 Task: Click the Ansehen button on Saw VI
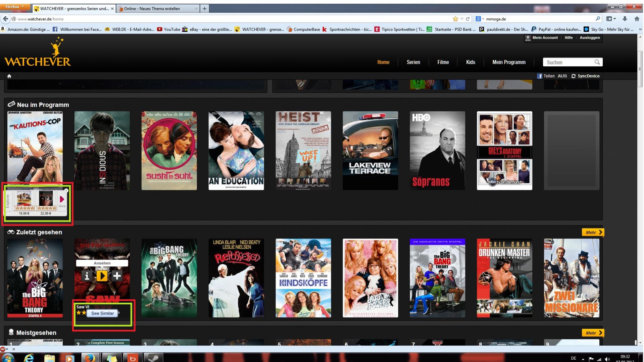(x=102, y=263)
